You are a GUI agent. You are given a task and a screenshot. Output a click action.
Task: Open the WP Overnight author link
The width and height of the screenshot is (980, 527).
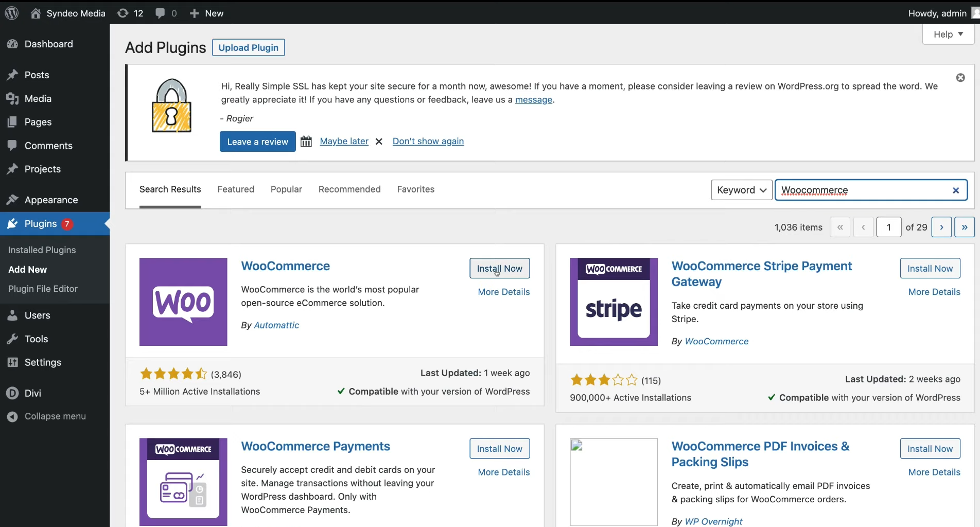(x=714, y=521)
